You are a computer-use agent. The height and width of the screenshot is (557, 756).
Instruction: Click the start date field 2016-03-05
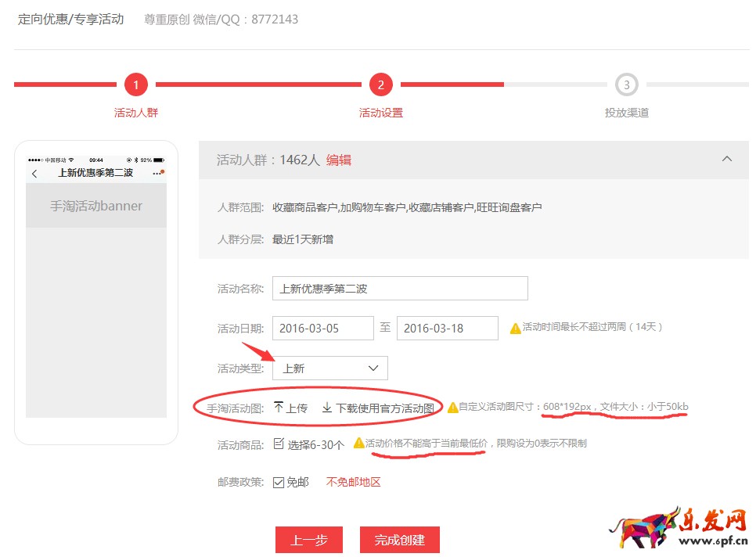tap(322, 329)
